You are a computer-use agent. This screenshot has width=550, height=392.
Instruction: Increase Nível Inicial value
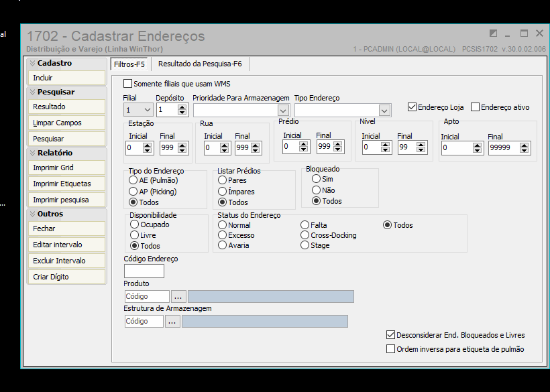pos(385,145)
